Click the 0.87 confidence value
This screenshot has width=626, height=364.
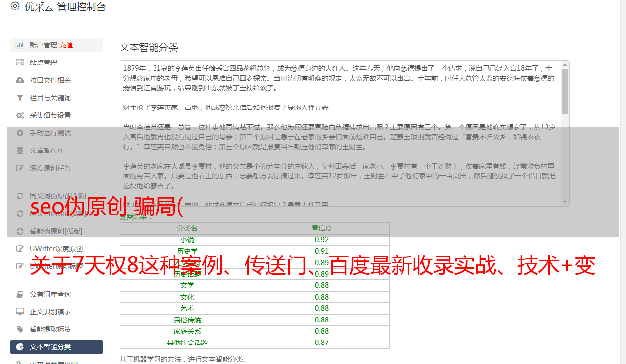click(322, 343)
